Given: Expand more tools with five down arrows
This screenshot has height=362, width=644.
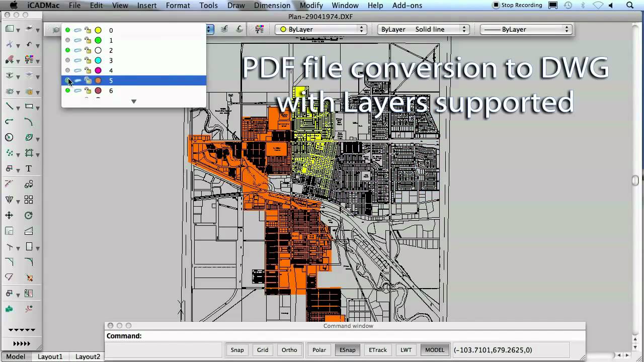Looking at the screenshot, I should [x=21, y=330].
